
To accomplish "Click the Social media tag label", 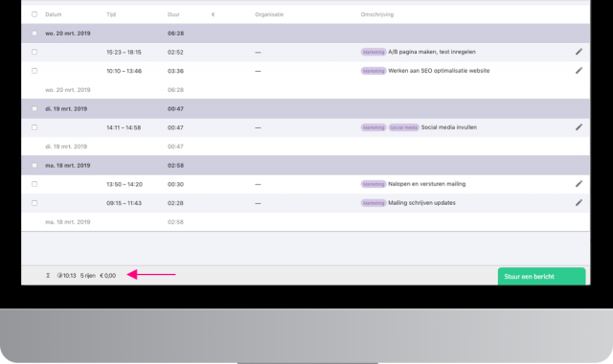I will [404, 127].
